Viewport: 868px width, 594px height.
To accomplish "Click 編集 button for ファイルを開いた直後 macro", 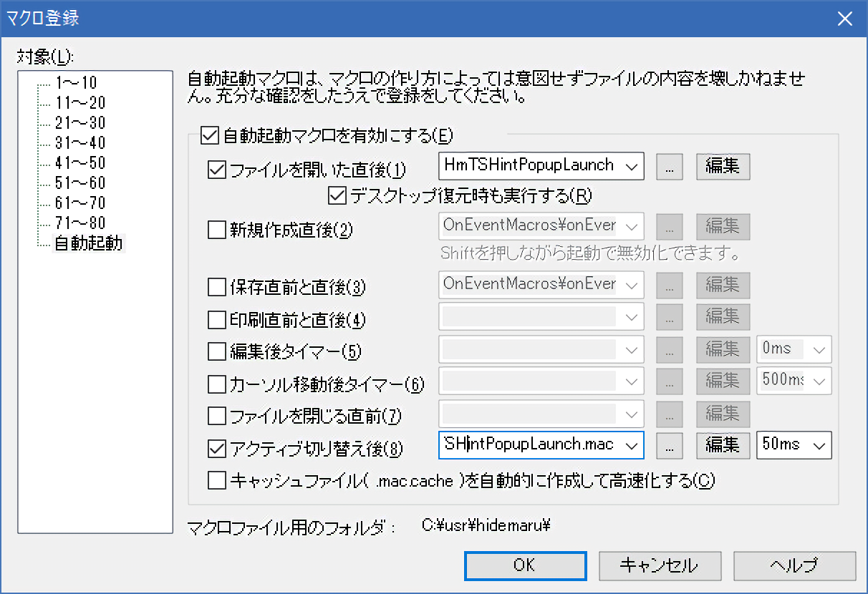I will click(x=723, y=166).
